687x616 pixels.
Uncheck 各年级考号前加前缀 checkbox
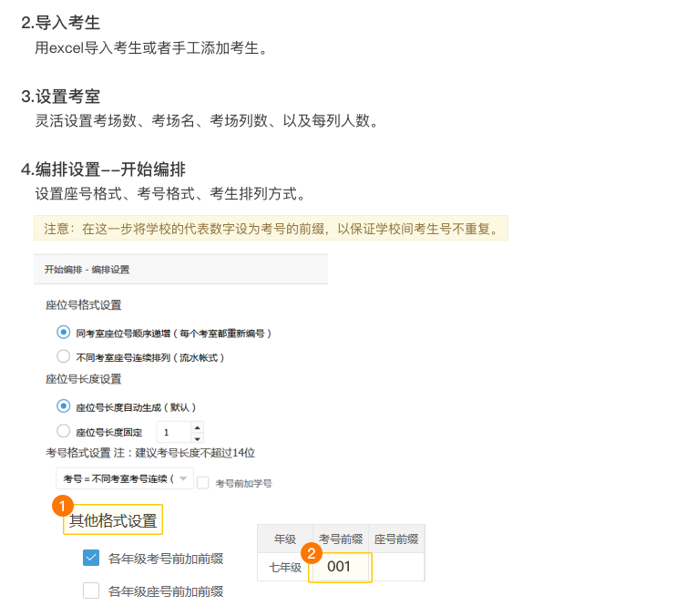click(91, 558)
